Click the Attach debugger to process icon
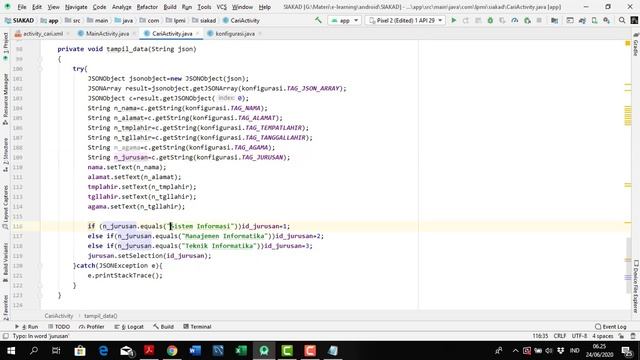 point(527,20)
